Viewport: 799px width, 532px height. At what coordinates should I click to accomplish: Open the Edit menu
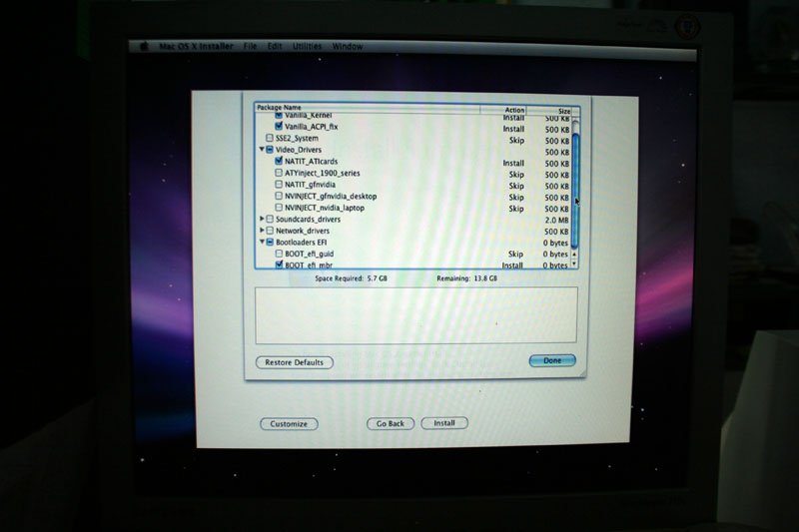point(275,46)
